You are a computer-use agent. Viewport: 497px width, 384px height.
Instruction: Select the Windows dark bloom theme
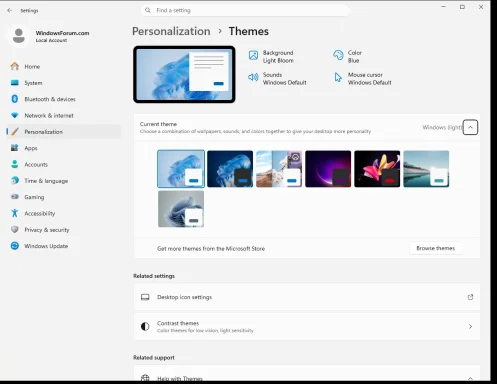pyautogui.click(x=230, y=169)
